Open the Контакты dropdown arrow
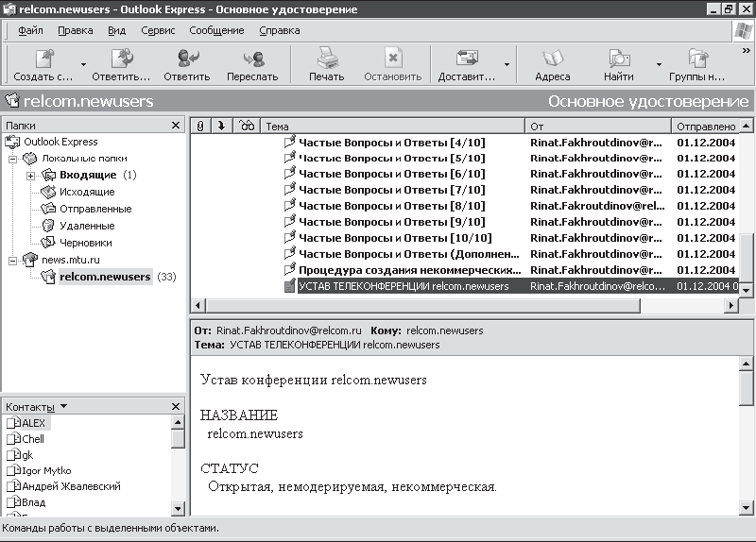Viewport: 756px width, 542px height. click(x=63, y=407)
